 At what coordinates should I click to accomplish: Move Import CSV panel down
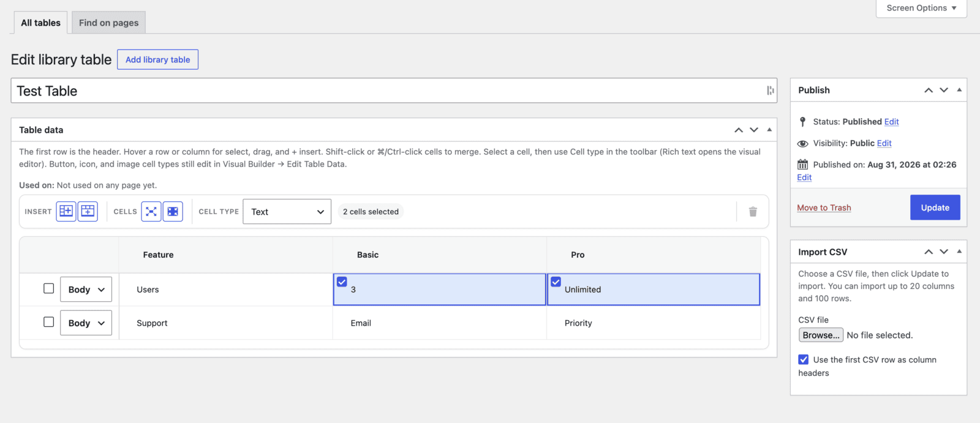(944, 252)
